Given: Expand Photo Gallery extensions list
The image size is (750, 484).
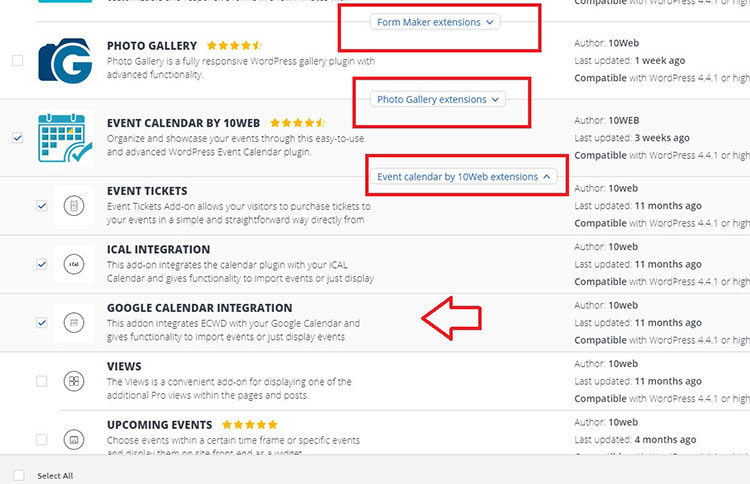Looking at the screenshot, I should tap(438, 99).
